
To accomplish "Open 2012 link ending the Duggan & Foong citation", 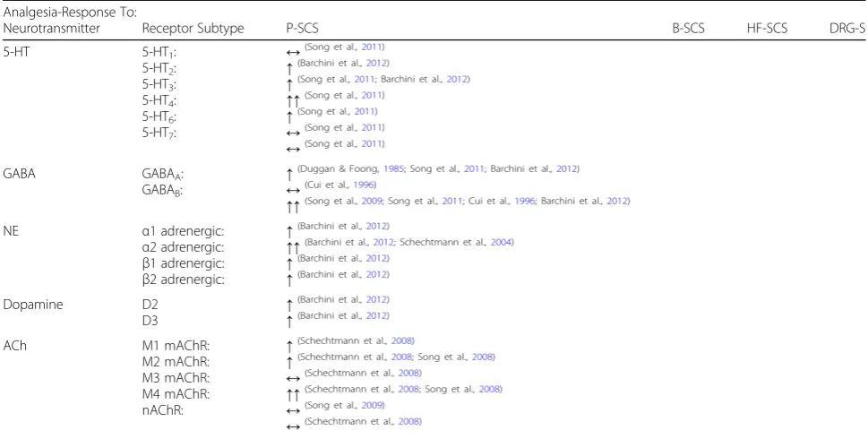I will (x=567, y=168).
